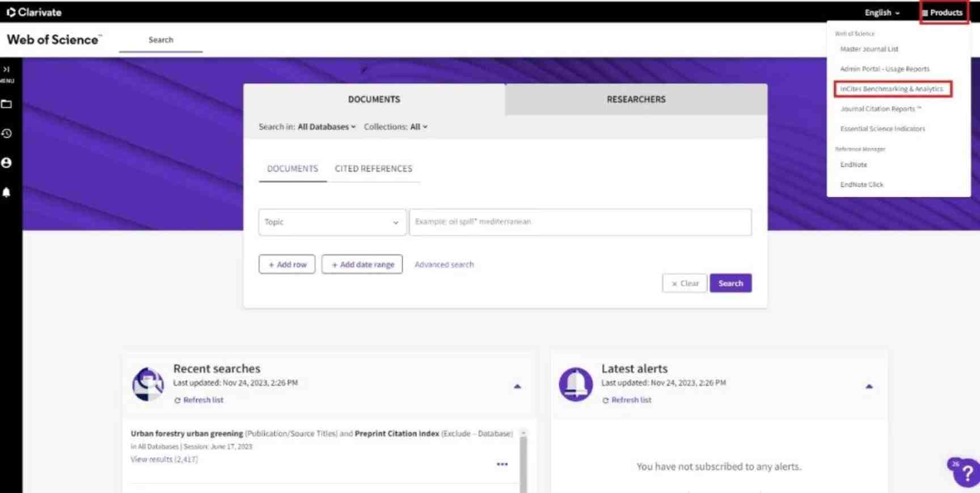980x493 pixels.
Task: Open the Advanced search link
Action: pyautogui.click(x=444, y=264)
